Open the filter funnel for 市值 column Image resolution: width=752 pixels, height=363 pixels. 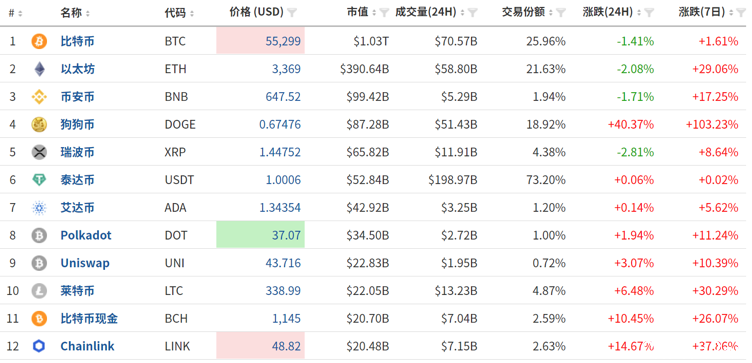click(x=384, y=13)
